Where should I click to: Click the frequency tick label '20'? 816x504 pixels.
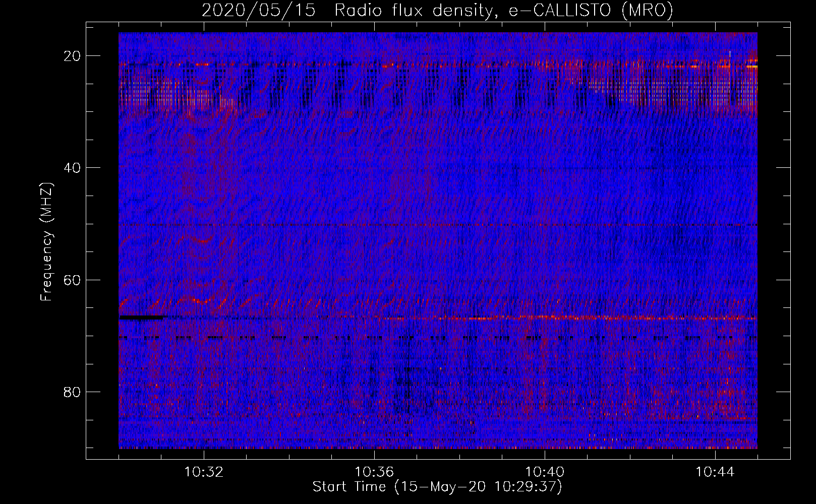tap(72, 56)
